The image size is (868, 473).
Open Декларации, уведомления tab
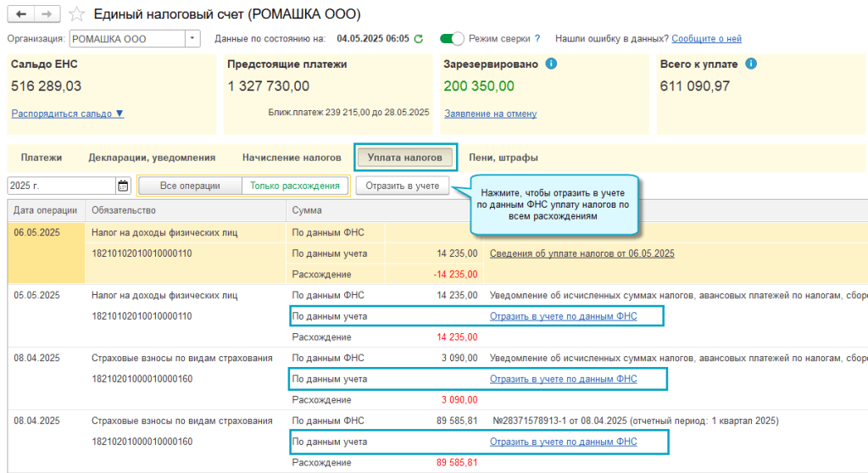[x=152, y=158]
